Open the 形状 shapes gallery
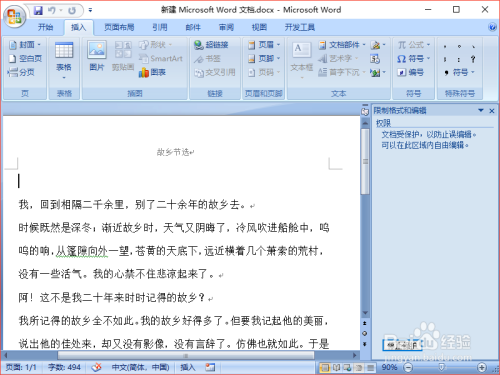 (x=155, y=45)
